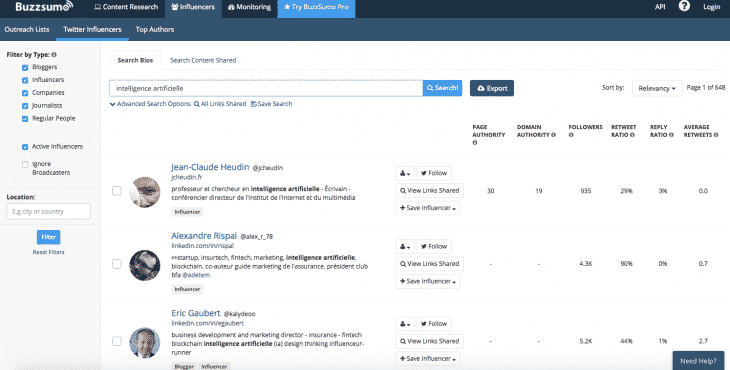Viewport: 730px width, 370px height.
Task: Open Eric Gaubert name link
Action: pos(196,313)
